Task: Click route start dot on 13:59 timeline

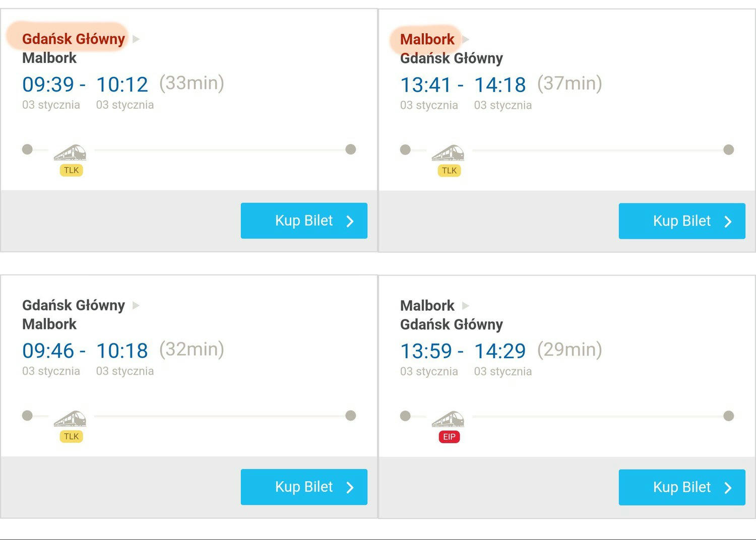Action: (x=405, y=416)
